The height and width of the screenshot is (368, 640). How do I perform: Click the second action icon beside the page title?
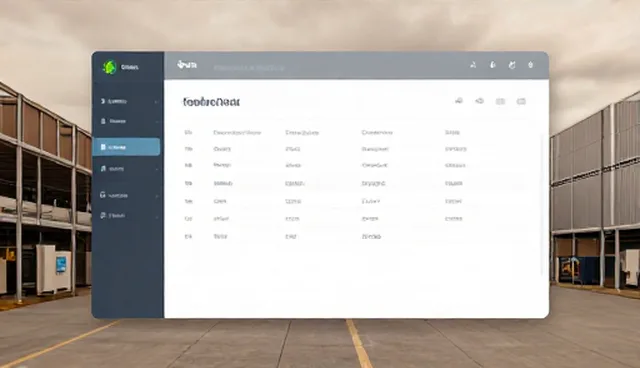tap(480, 101)
